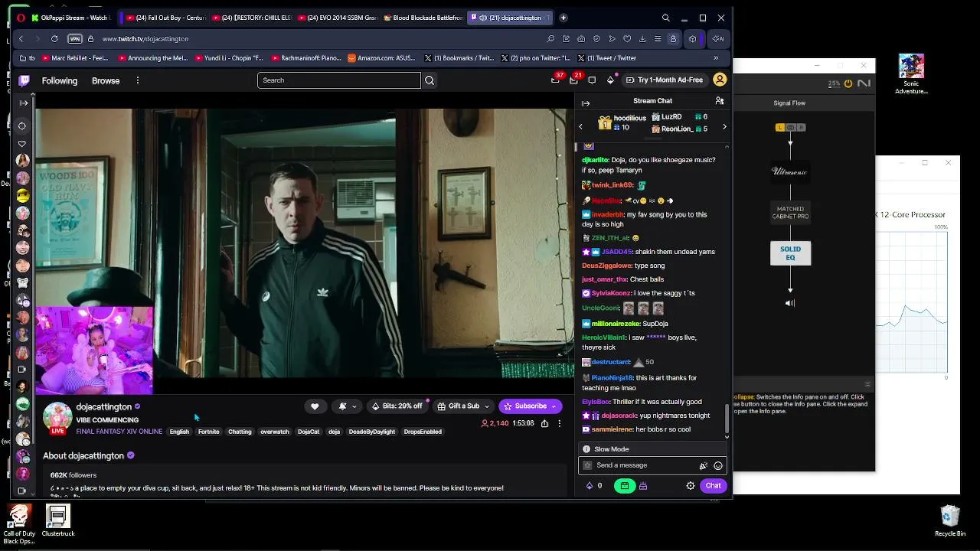Open the Browse page
Viewport: 980px width, 551px height.
106,80
